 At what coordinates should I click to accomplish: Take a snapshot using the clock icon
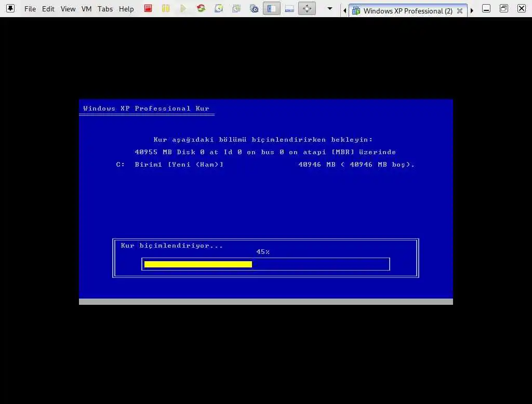point(219,8)
